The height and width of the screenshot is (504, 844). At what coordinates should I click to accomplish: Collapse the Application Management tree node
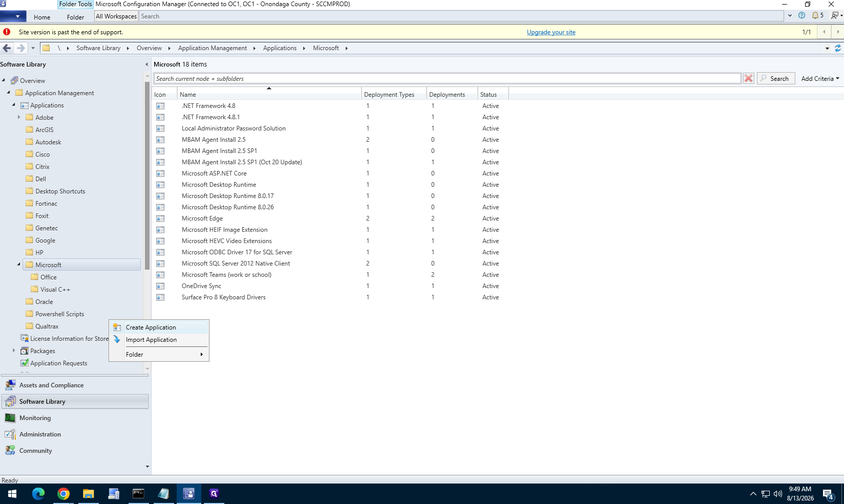(x=9, y=93)
